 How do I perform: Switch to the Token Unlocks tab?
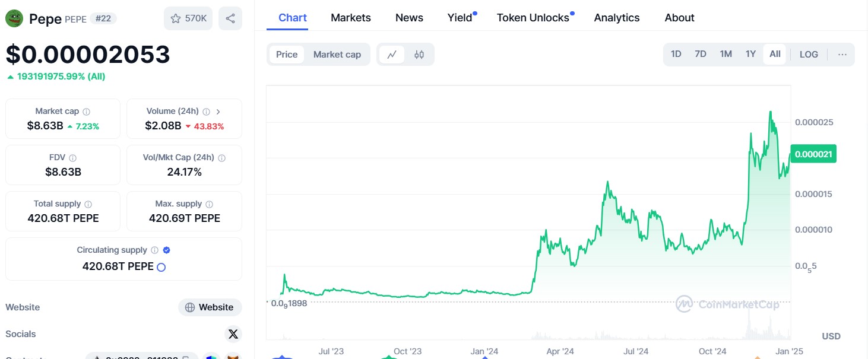533,18
